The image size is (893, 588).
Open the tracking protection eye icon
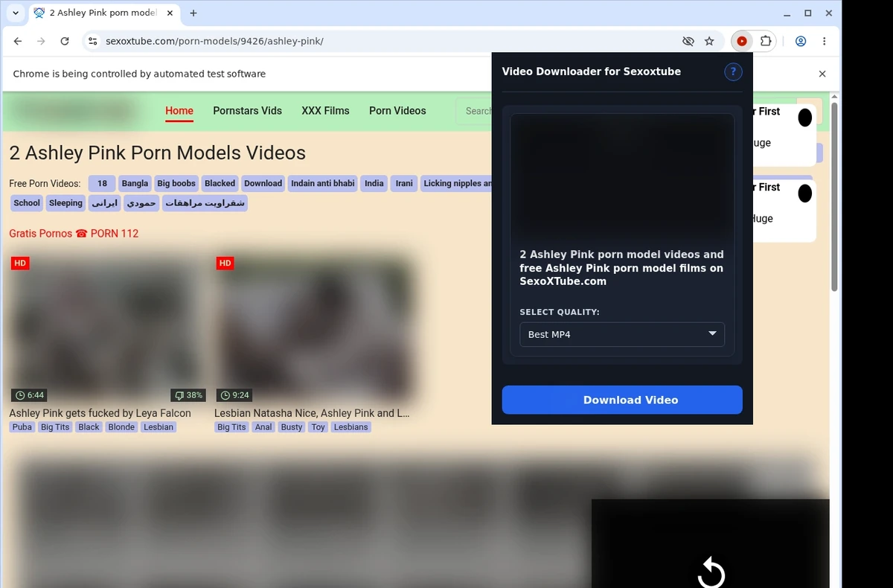click(x=688, y=41)
